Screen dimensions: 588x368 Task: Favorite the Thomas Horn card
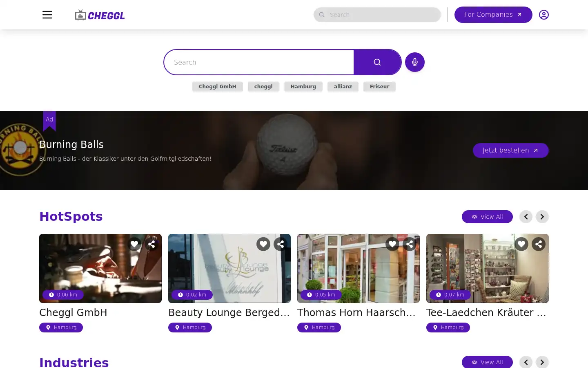tap(392, 244)
